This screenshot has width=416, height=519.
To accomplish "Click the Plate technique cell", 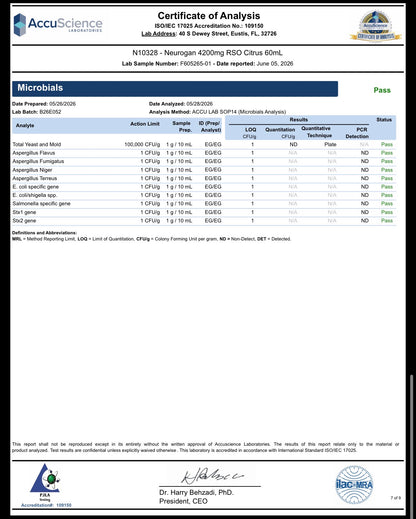I will 330,144.
